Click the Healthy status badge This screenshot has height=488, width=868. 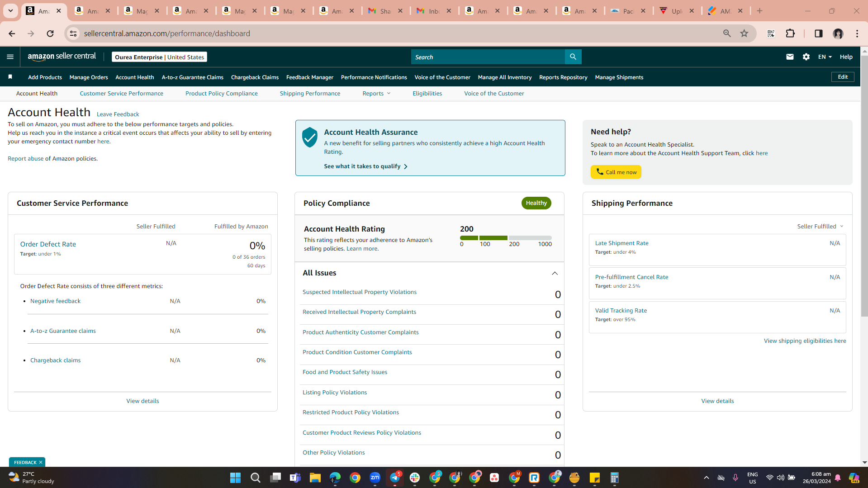536,203
